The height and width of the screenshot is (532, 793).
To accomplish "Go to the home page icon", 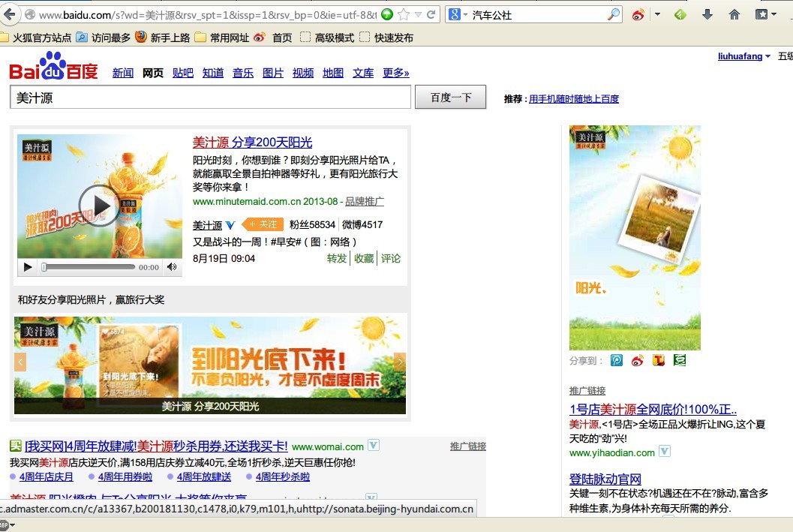I will point(734,15).
